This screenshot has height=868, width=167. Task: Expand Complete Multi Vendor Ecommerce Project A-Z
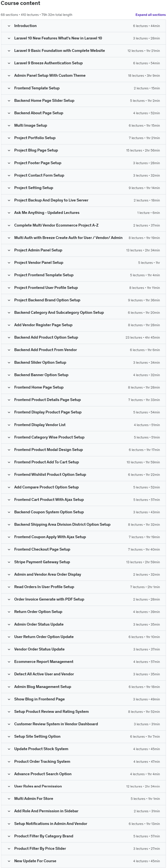coord(83,225)
